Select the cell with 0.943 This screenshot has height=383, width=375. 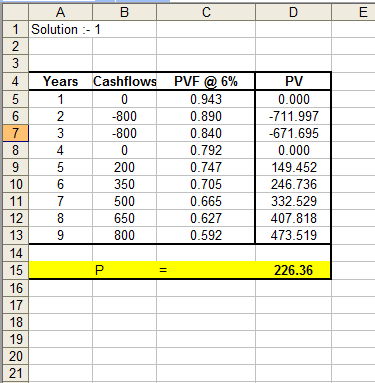[x=206, y=99]
